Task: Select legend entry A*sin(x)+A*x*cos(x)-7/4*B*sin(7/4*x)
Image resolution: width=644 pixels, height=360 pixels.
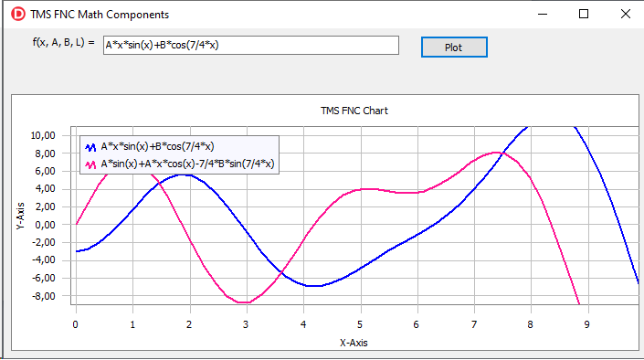Action: [x=187, y=164]
